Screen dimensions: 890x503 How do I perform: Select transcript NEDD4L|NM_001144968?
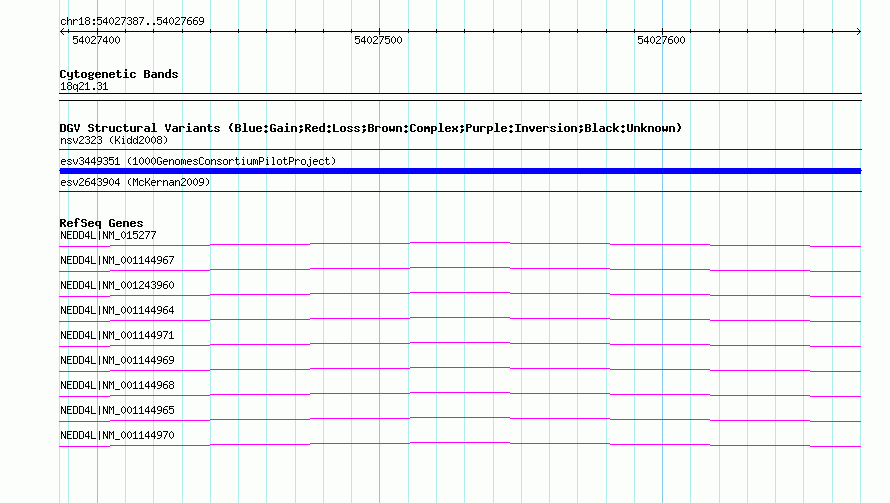click(x=117, y=385)
